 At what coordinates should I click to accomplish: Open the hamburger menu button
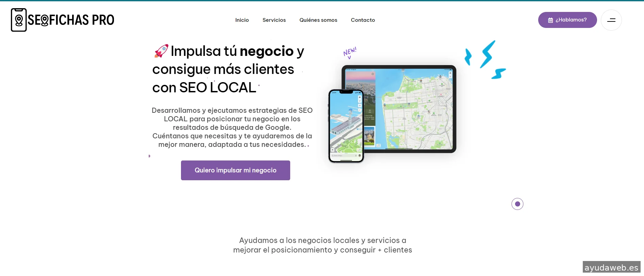(x=611, y=20)
